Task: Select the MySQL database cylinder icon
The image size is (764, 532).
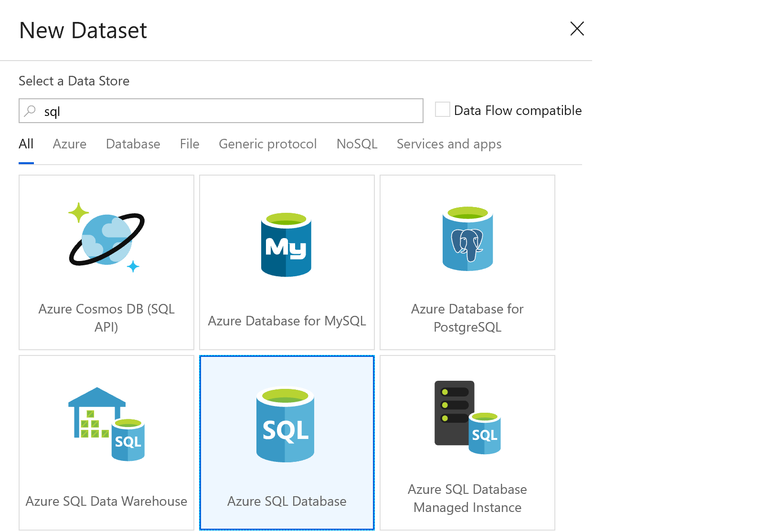Action: [x=286, y=245]
